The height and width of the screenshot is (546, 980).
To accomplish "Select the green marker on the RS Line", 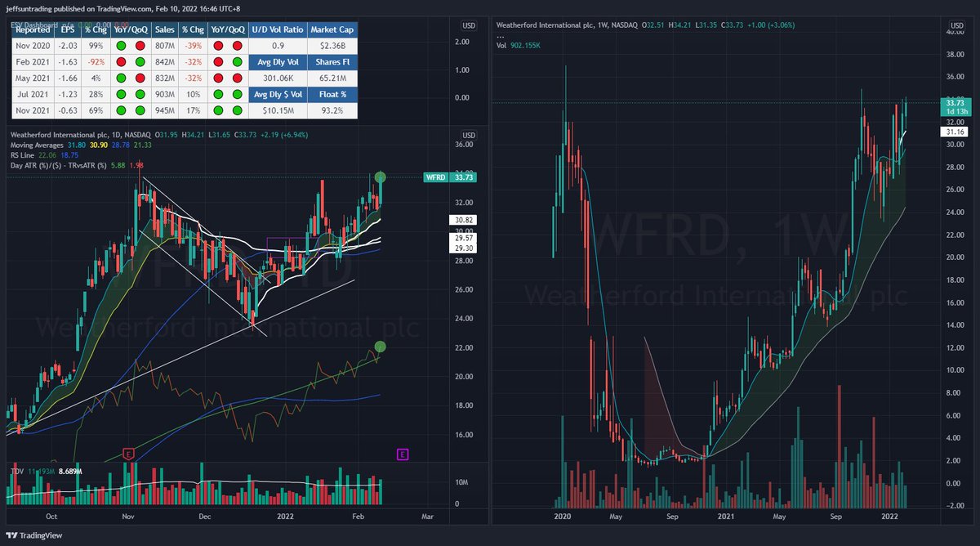I will pyautogui.click(x=380, y=346).
